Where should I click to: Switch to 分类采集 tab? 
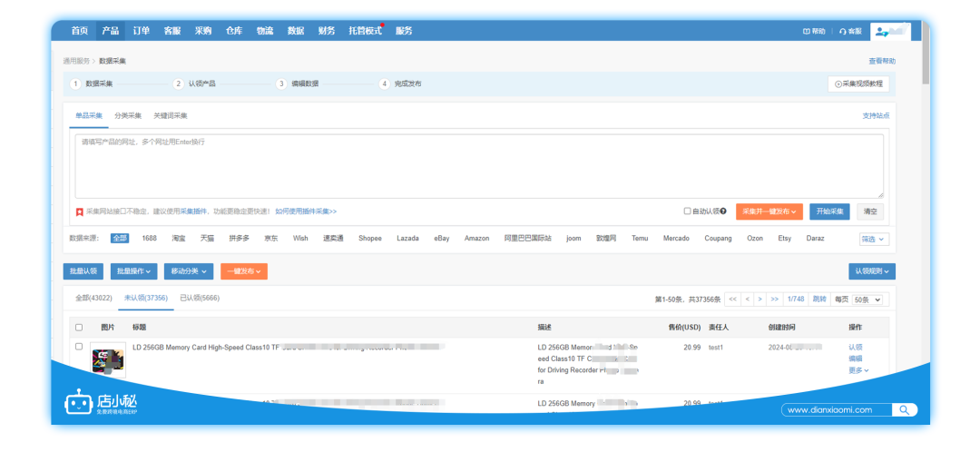(128, 115)
